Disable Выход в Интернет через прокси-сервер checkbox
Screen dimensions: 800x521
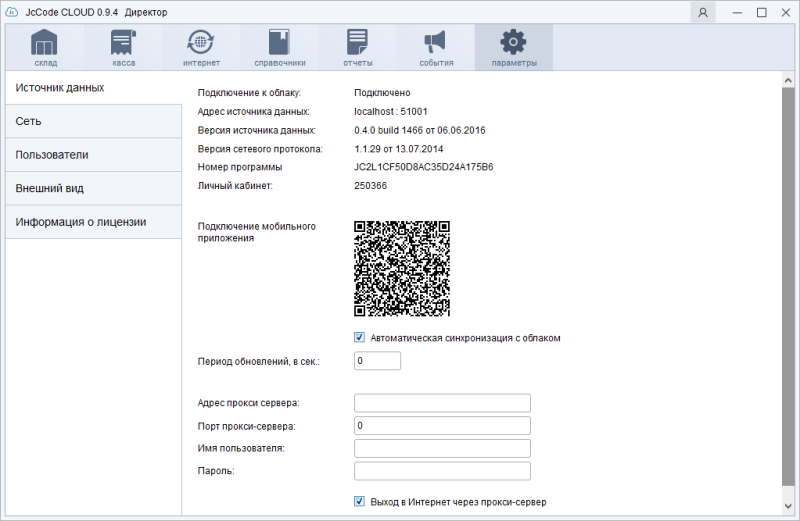coord(360,502)
